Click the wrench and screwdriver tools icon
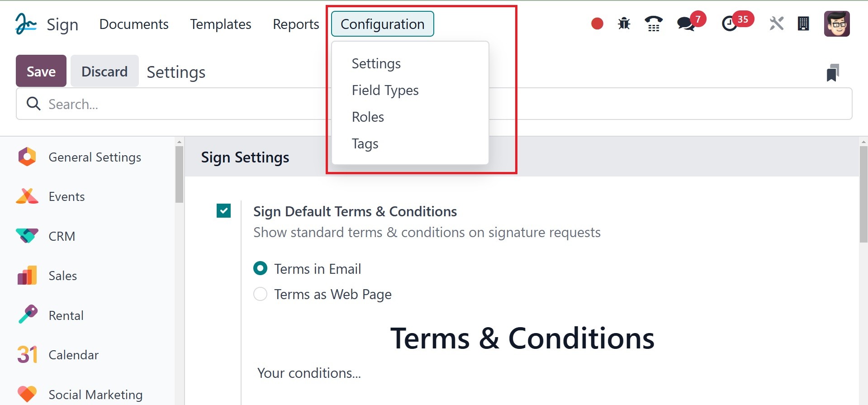Viewport: 868px width, 405px height. [776, 24]
